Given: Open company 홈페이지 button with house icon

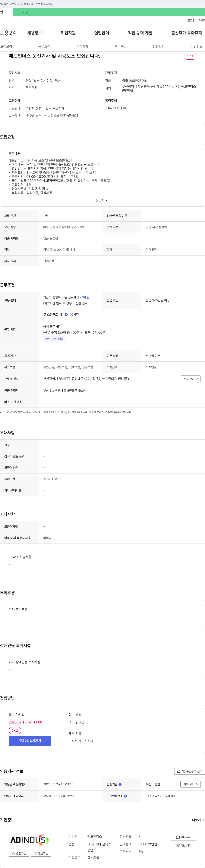Looking at the screenshot, I should (x=183, y=837).
